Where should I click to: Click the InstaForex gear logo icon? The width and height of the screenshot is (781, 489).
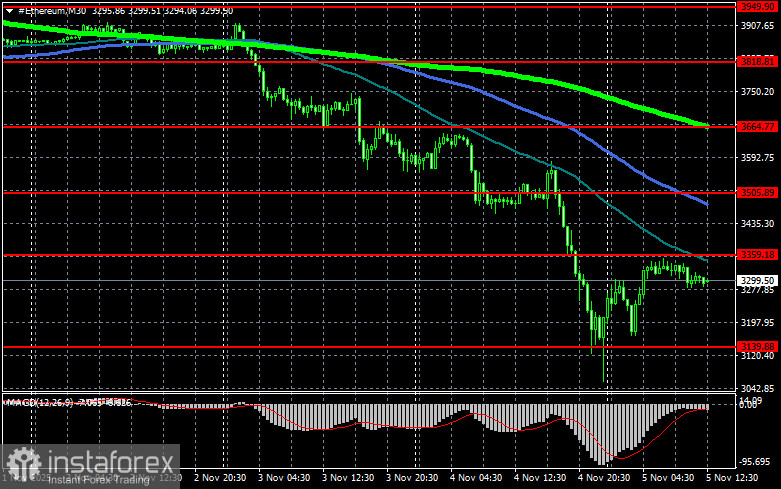pyautogui.click(x=22, y=464)
